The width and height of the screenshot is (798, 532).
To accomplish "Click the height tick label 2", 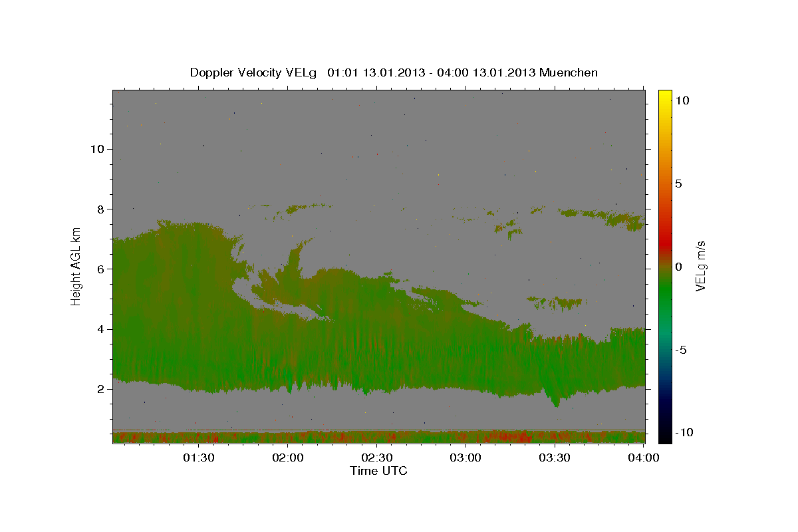I will click(101, 389).
